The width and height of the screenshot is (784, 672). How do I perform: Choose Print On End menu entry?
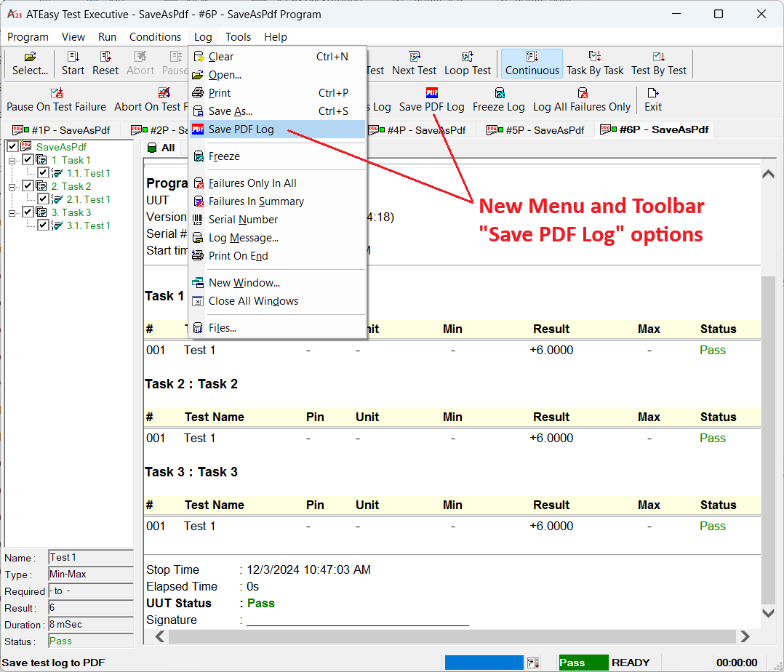[278, 256]
